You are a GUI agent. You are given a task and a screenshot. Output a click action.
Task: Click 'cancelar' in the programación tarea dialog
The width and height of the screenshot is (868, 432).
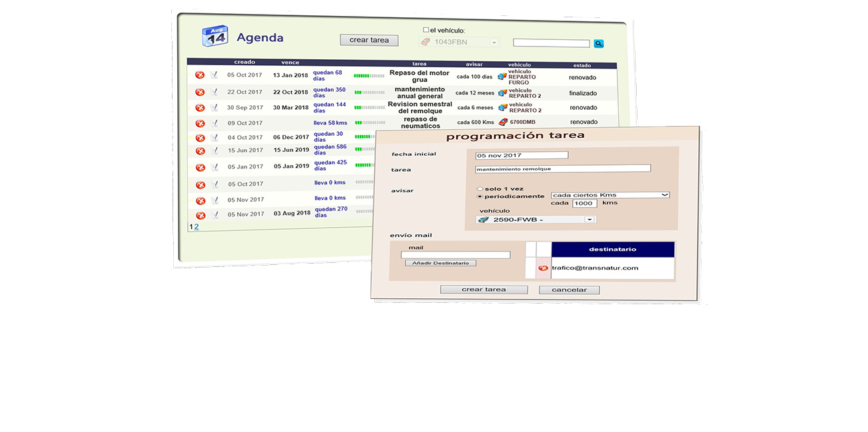(569, 290)
